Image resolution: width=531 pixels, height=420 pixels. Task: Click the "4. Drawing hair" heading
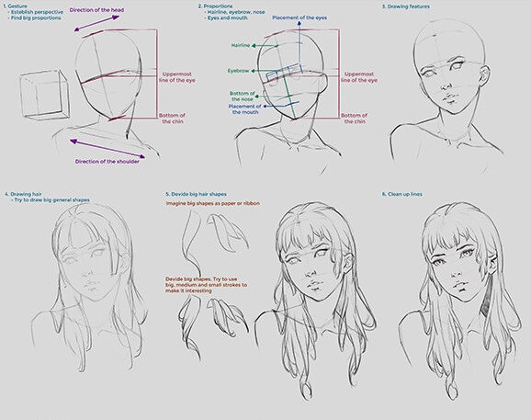(x=23, y=194)
